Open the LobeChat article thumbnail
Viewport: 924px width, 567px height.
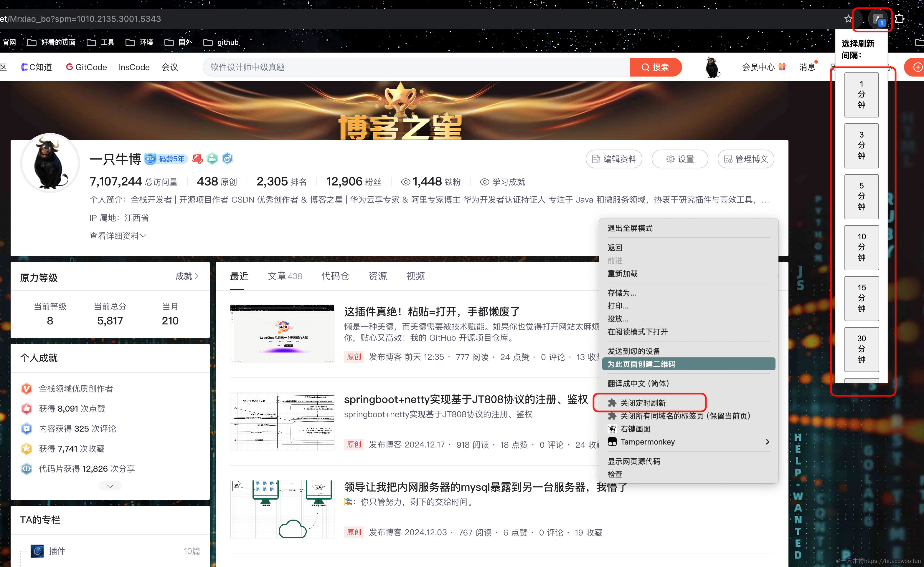point(282,334)
